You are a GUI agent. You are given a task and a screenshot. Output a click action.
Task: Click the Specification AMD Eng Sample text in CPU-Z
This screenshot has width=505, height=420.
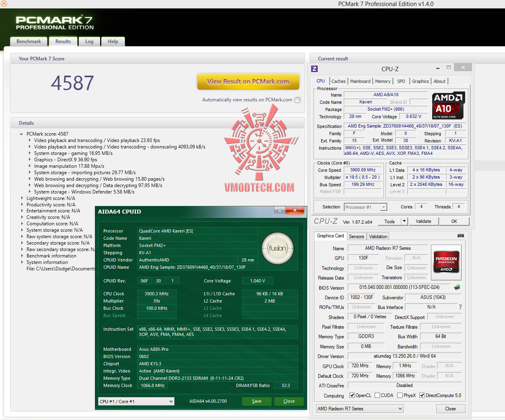405,126
